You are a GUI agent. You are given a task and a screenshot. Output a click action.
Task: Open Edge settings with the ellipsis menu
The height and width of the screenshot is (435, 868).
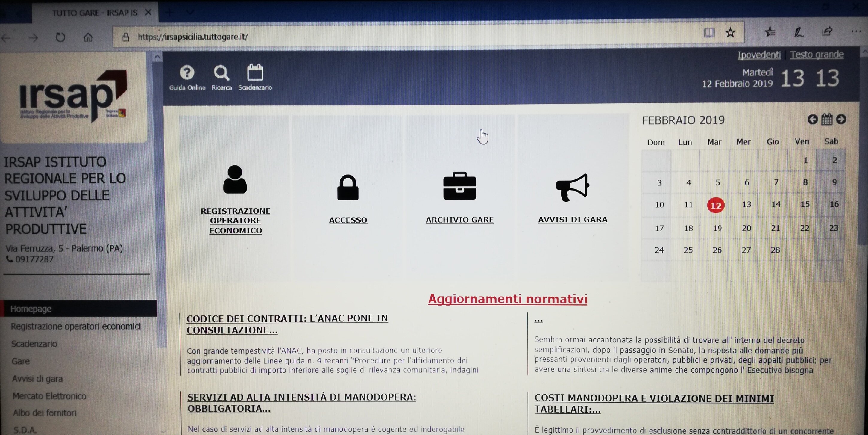coord(854,32)
